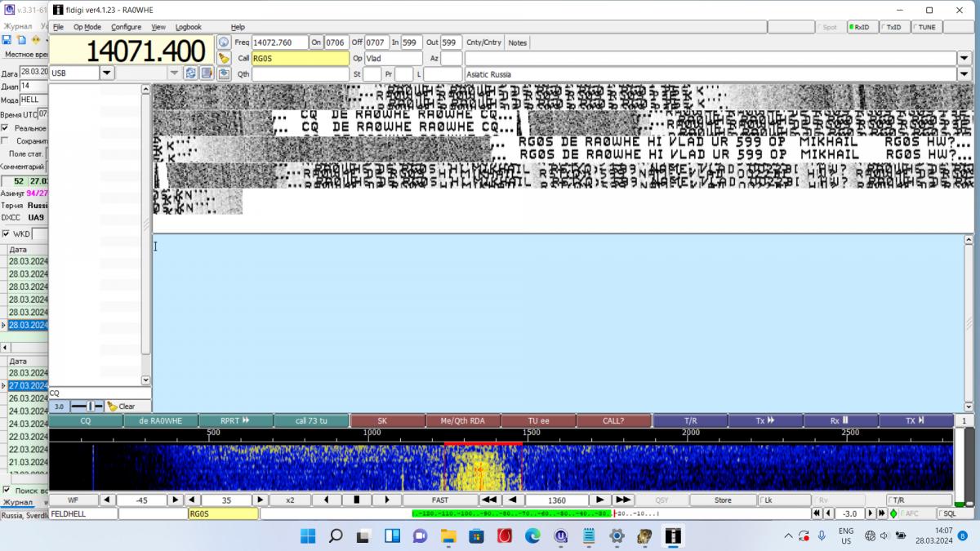Image resolution: width=980 pixels, height=551 pixels.
Task: Click the green diamond squelch indicator
Action: point(893,514)
